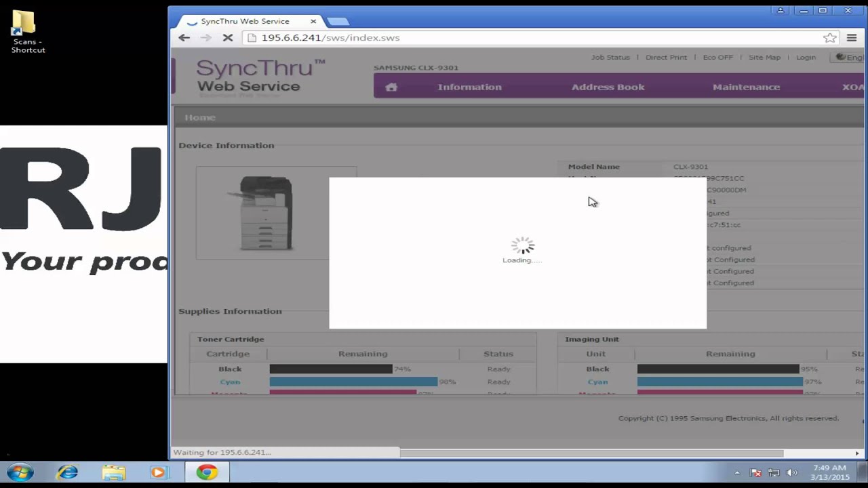Open the Maintenance menu
This screenshot has width=868, height=488.
point(746,87)
